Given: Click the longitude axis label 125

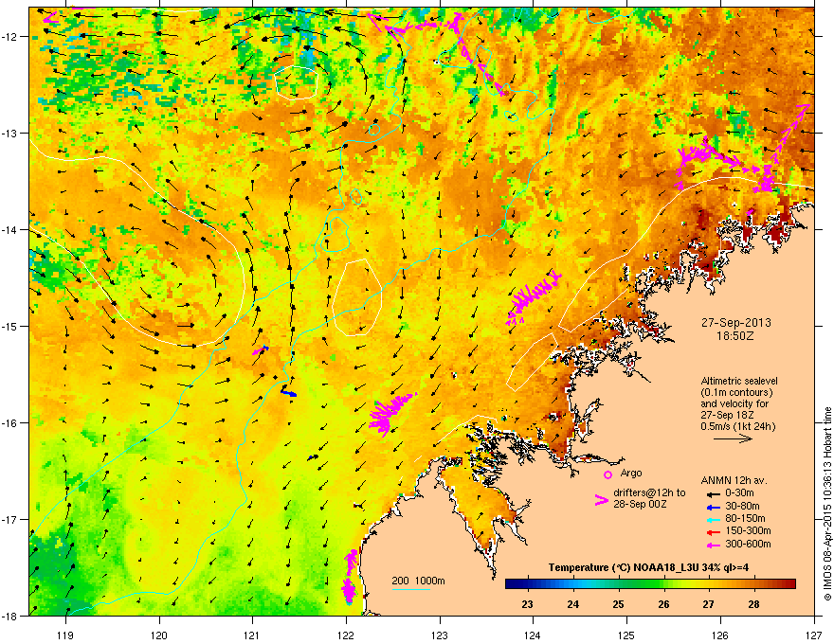Looking at the screenshot, I should click(x=626, y=635).
